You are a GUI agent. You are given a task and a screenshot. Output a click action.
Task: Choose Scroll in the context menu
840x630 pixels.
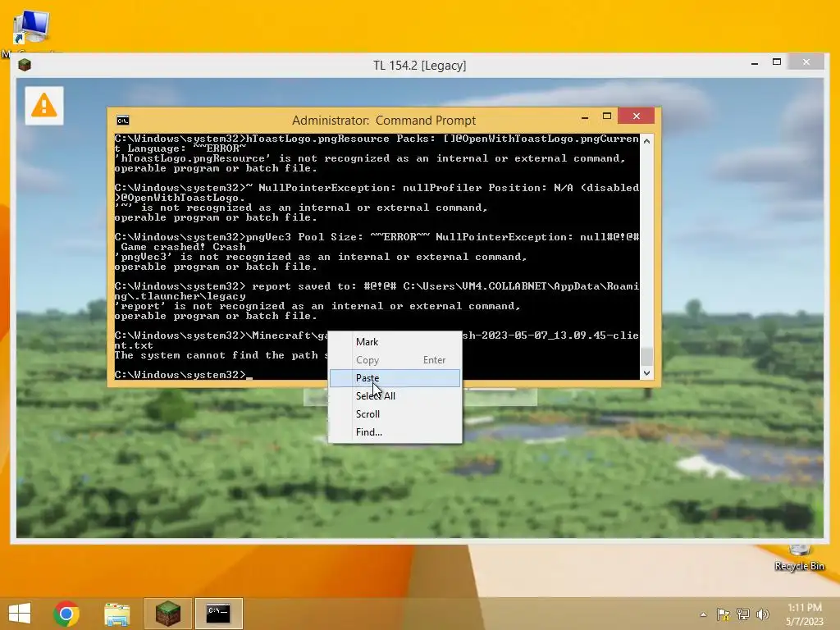point(395,414)
